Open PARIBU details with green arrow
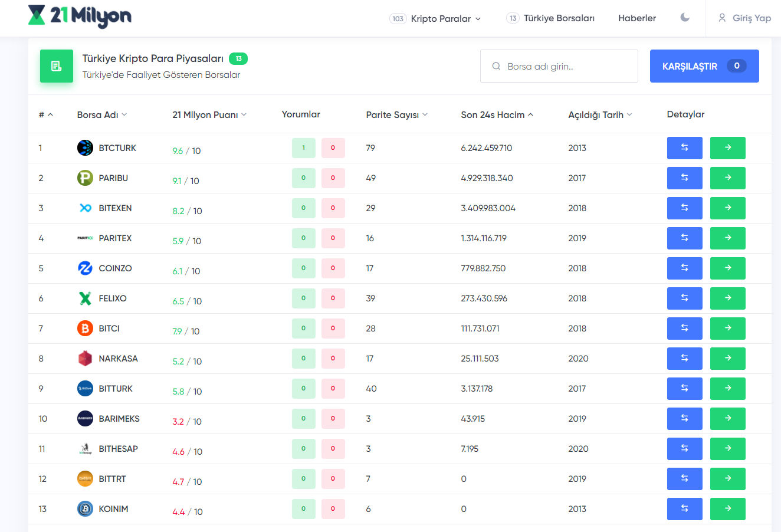This screenshot has height=532, width=781. coord(727,178)
